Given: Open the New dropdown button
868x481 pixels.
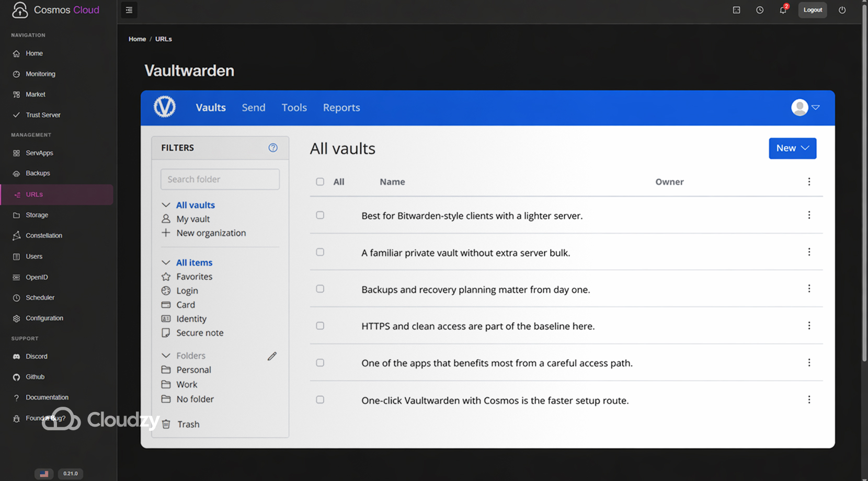Looking at the screenshot, I should point(792,148).
